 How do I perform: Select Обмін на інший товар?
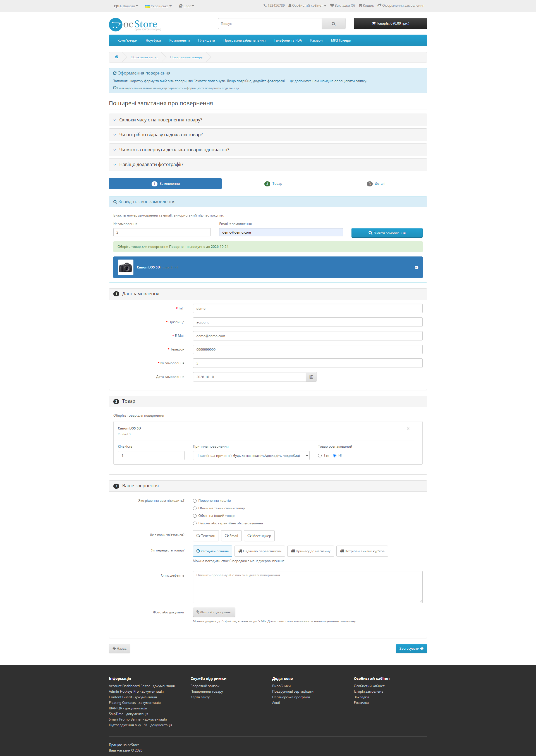coord(195,516)
